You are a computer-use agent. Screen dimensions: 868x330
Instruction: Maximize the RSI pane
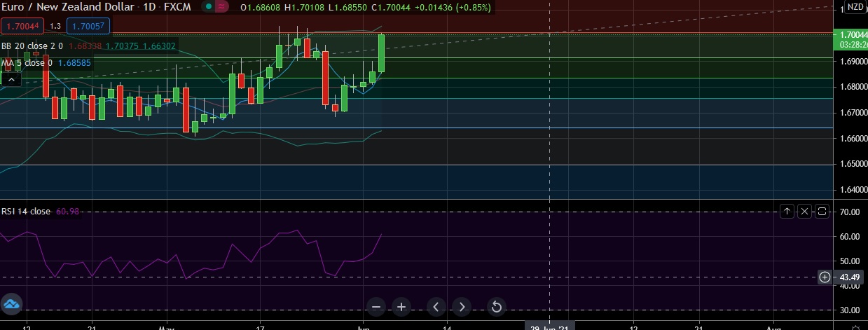pos(822,211)
